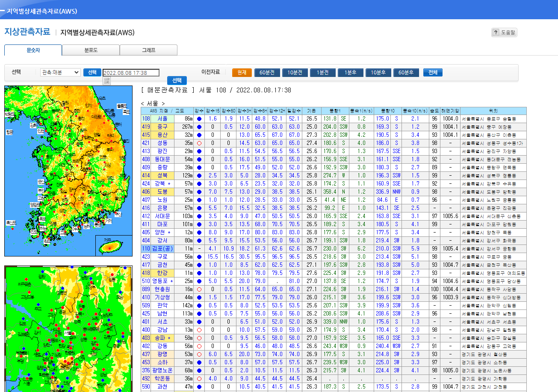This screenshot has height=392, width=558.
Task: Click the red rain indicator in 학온동 row
Action: click(199, 379)
